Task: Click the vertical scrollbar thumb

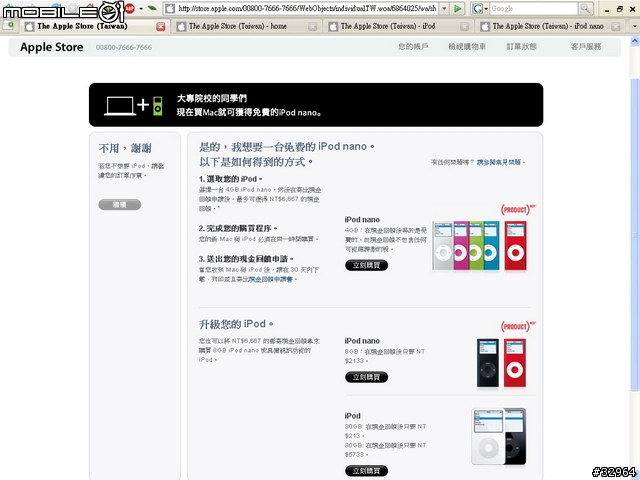Action: [x=635, y=235]
